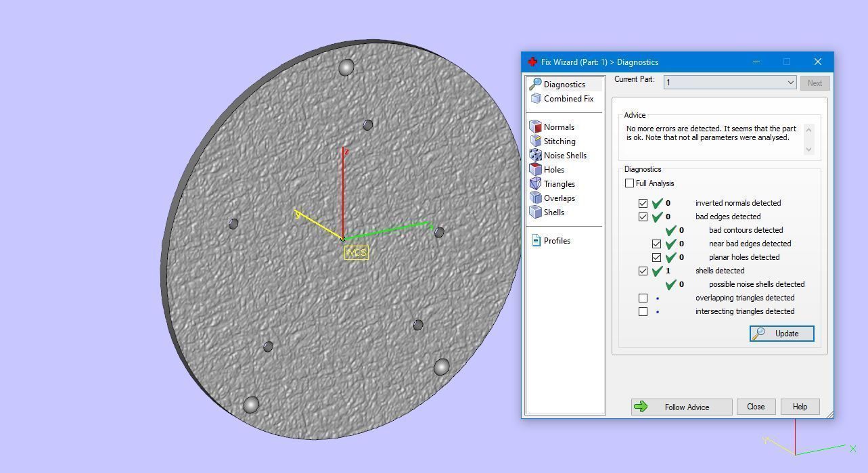Click the Stitching icon in sidebar
The image size is (868, 473).
point(535,141)
